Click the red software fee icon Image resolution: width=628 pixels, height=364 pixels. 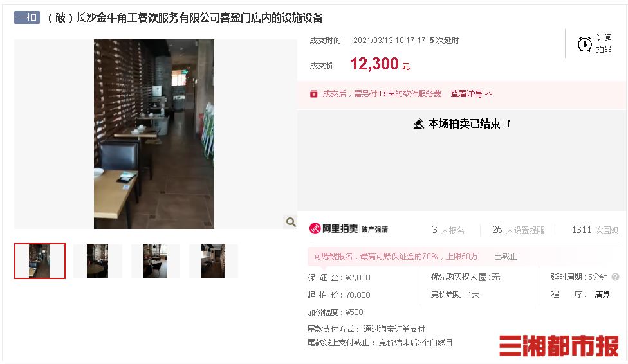[313, 94]
